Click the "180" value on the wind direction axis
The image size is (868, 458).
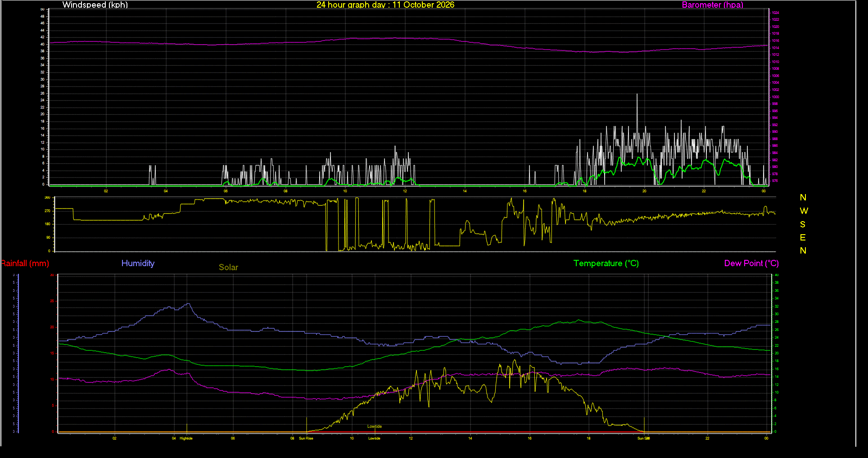[47, 224]
